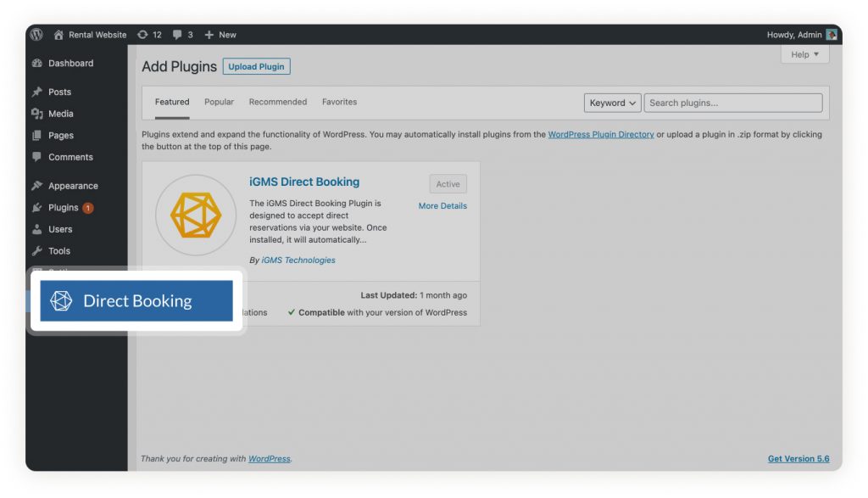Switch to the Popular plugins tab
This screenshot has width=868, height=498.
(x=219, y=101)
